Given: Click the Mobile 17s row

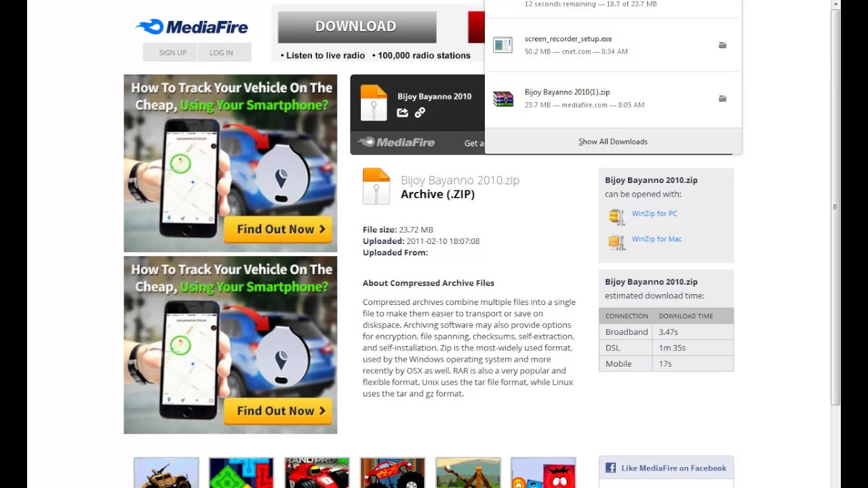Looking at the screenshot, I should pyautogui.click(x=666, y=364).
